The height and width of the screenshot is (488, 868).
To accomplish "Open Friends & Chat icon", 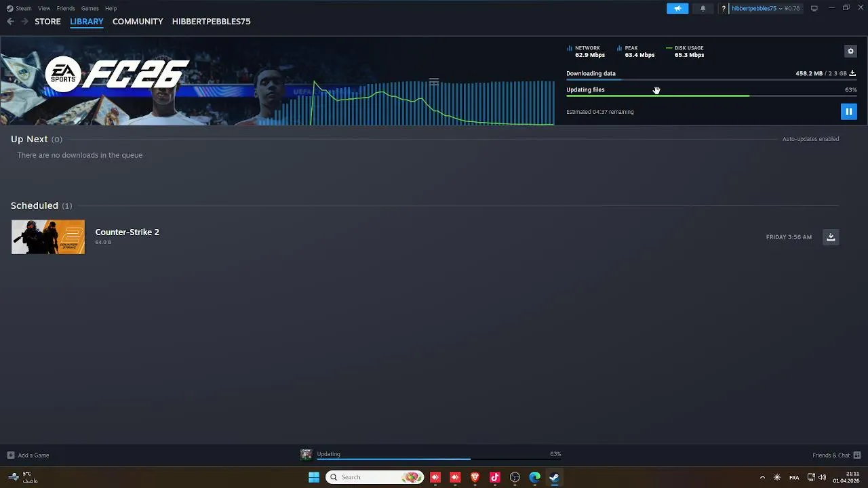I will tap(857, 455).
